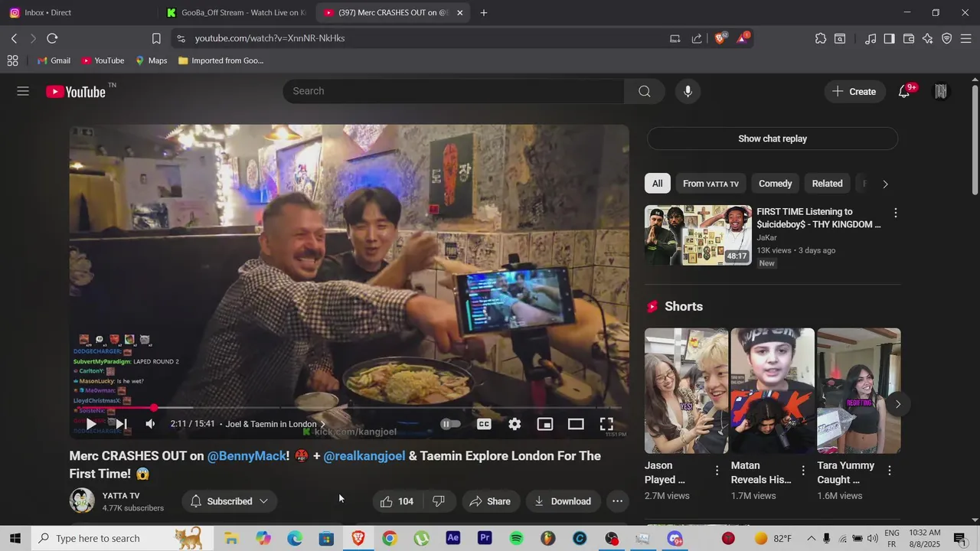980x551 pixels.
Task: Click the Create button
Action: tap(854, 91)
